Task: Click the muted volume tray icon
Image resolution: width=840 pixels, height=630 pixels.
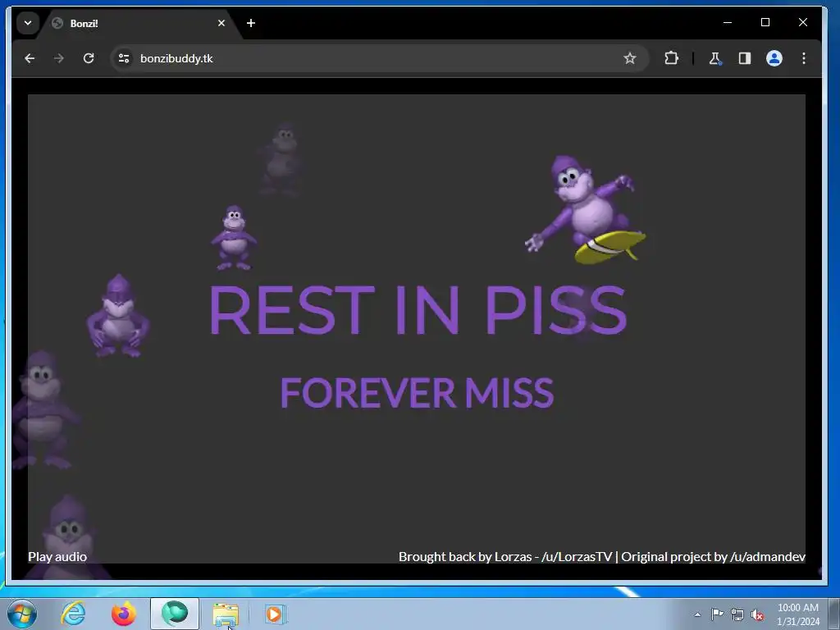Action: [x=757, y=614]
